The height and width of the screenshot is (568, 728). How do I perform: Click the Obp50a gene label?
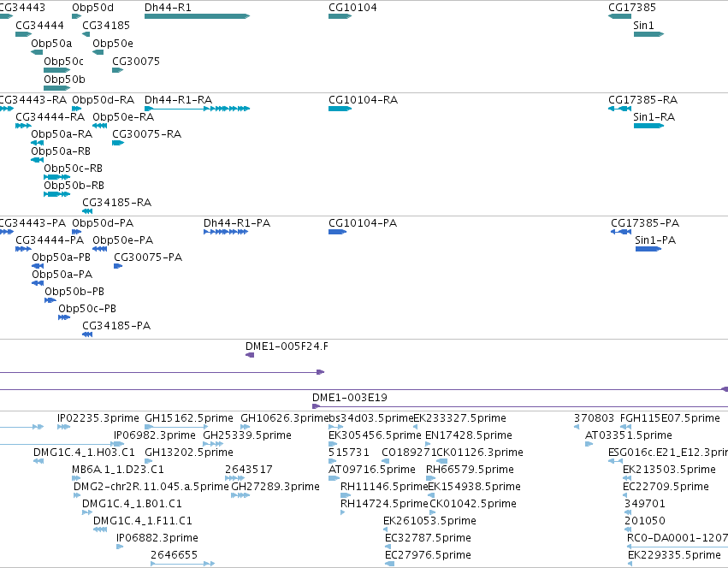(x=51, y=44)
